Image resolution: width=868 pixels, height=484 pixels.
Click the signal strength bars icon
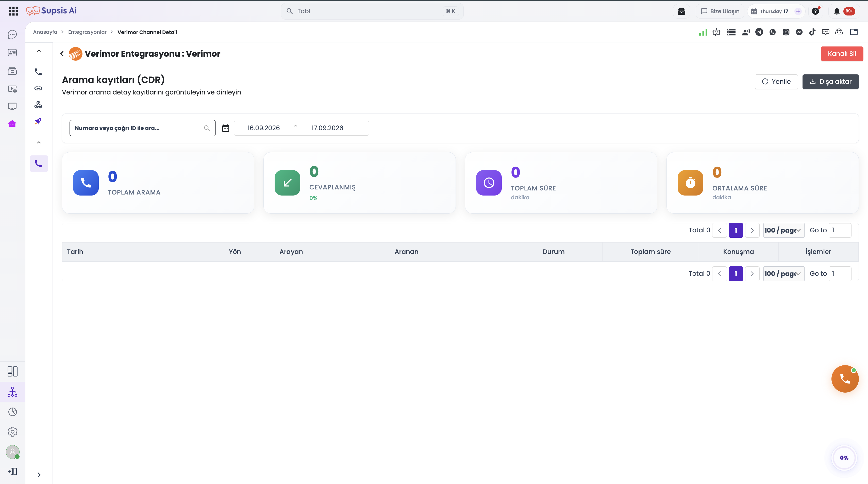click(703, 32)
